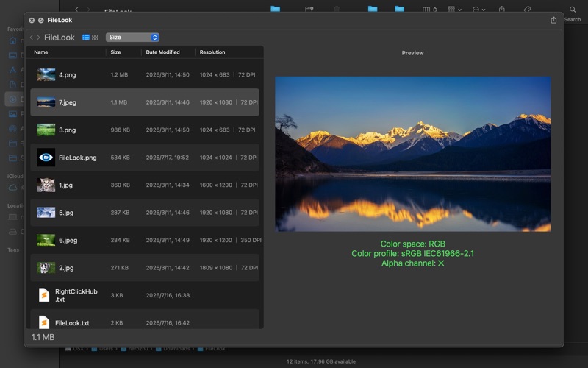Select the 1.jpg cat thumbnail

(46, 185)
